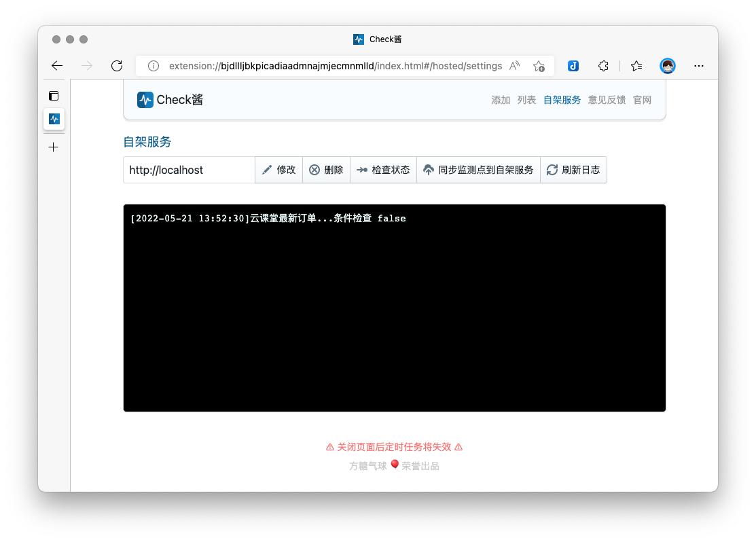Click the profile avatar icon in browser toolbar

tap(668, 66)
